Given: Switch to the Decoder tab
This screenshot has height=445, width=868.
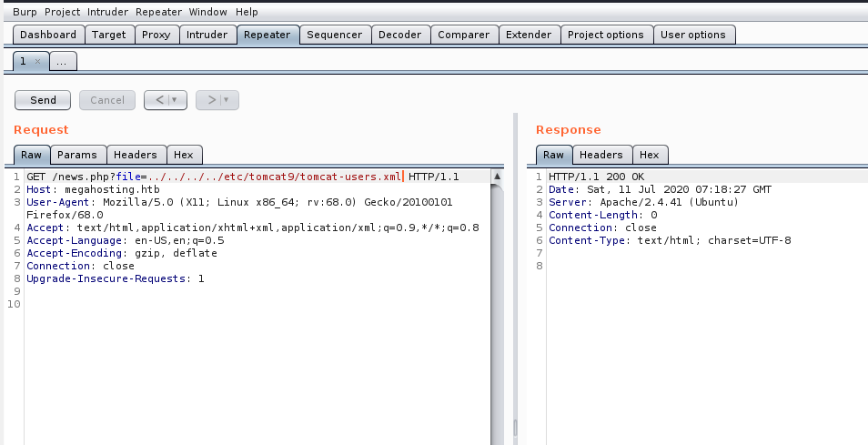Looking at the screenshot, I should [x=400, y=35].
